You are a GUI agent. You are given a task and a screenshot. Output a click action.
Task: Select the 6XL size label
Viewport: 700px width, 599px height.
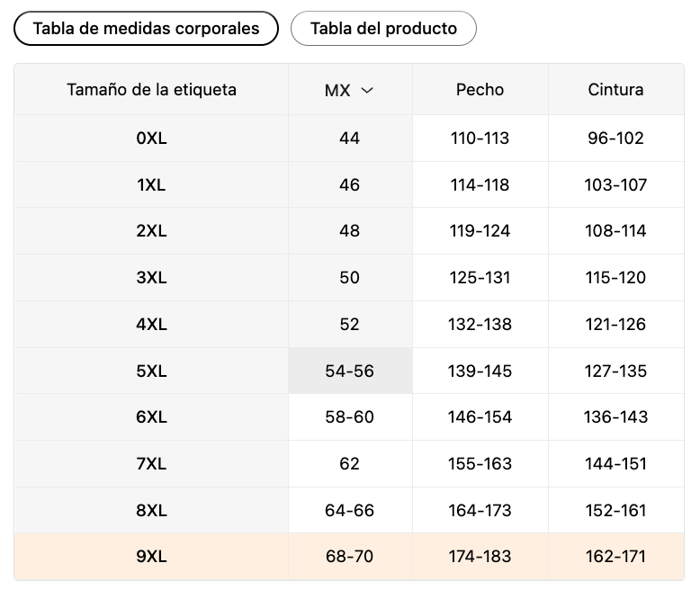[151, 417]
